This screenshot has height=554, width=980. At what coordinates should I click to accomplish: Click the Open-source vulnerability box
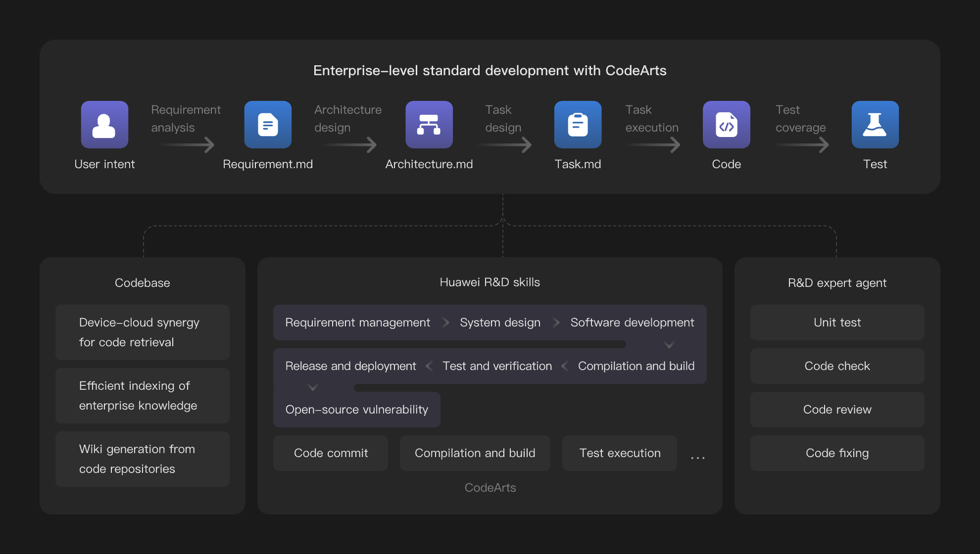pyautogui.click(x=357, y=410)
